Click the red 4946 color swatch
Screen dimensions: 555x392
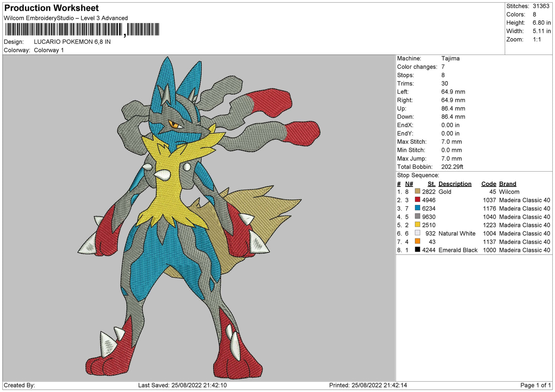[x=417, y=200]
